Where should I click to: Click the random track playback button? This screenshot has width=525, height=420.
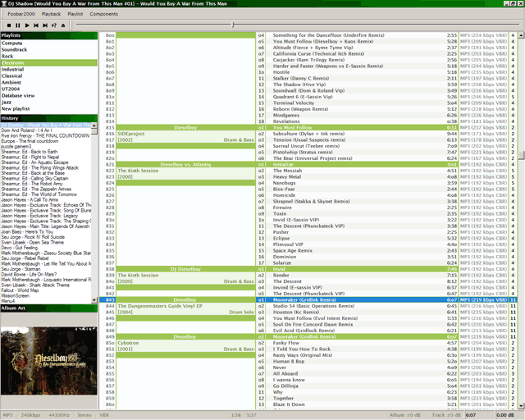[54, 25]
